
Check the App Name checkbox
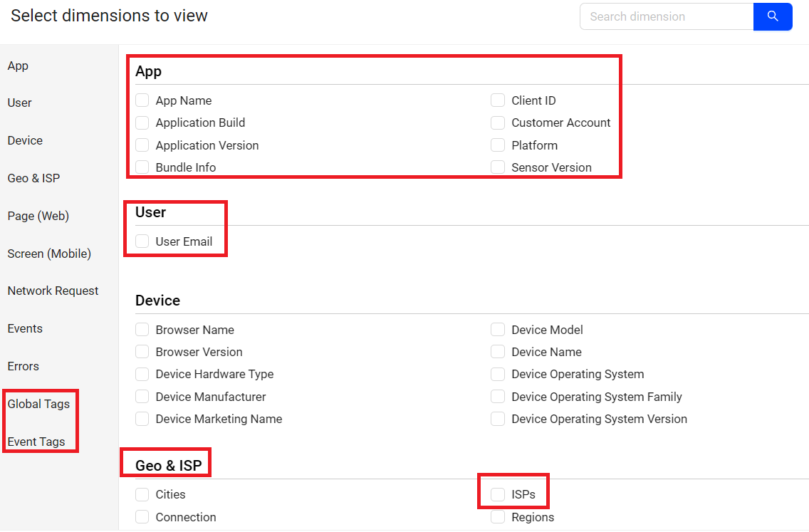(142, 100)
